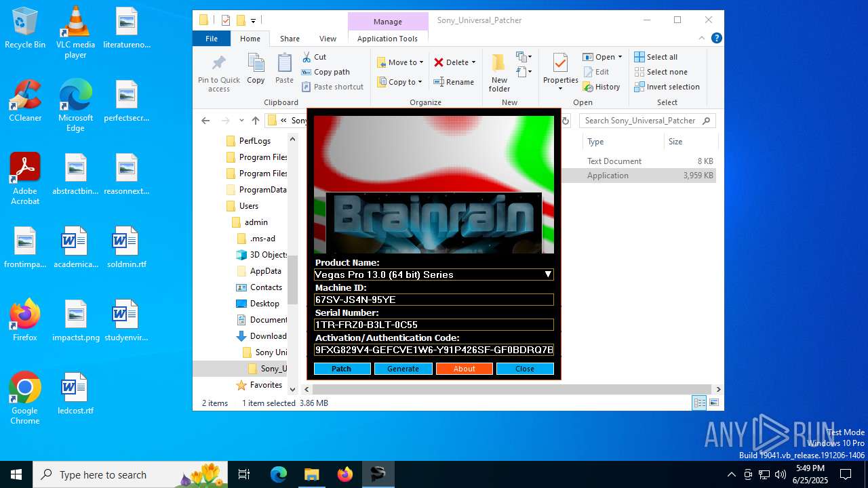Screen dimensions: 868x488
Task: Select the Manage contextual tab
Action: click(388, 22)
